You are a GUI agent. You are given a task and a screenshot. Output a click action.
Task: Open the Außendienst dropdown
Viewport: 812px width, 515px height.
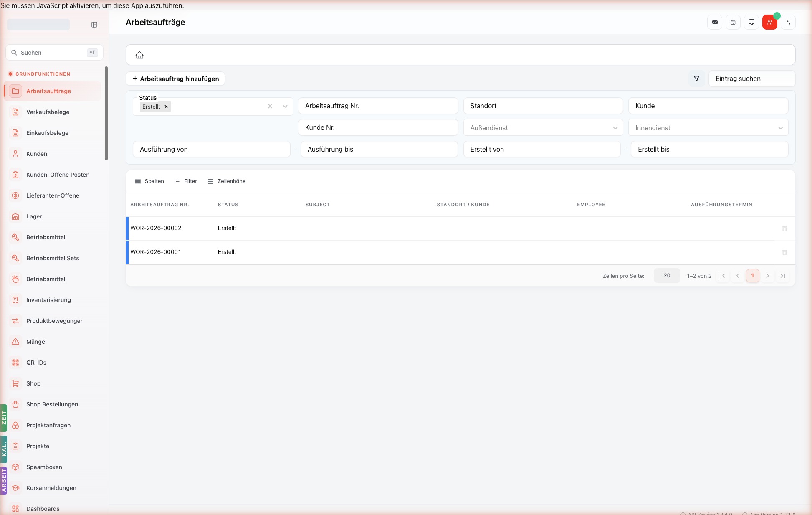coord(543,128)
